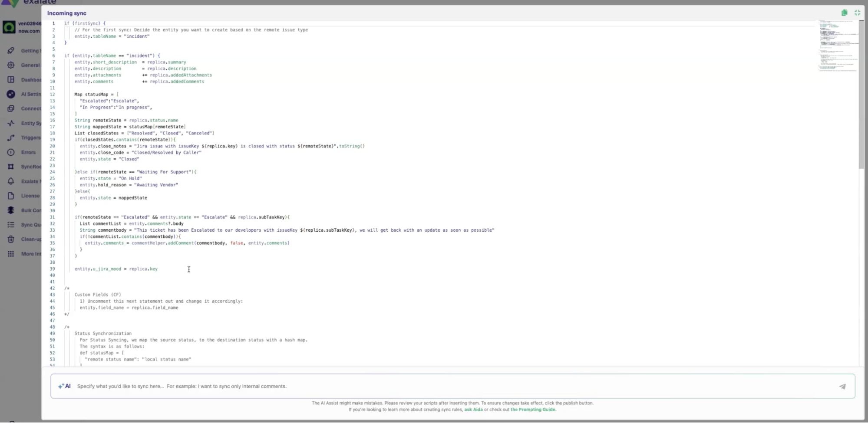The height and width of the screenshot is (423, 868).
Task: Click the ServiceNow instance avatar icon
Action: (x=9, y=27)
